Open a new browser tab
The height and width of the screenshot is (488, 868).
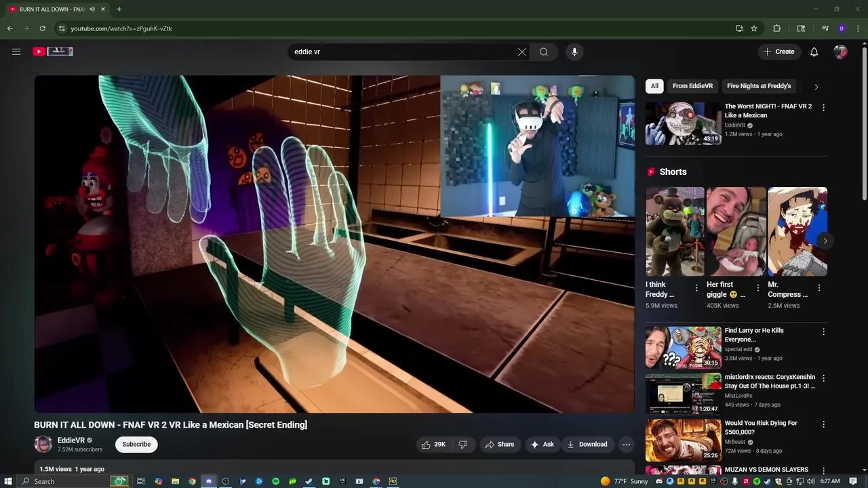pyautogui.click(x=119, y=9)
